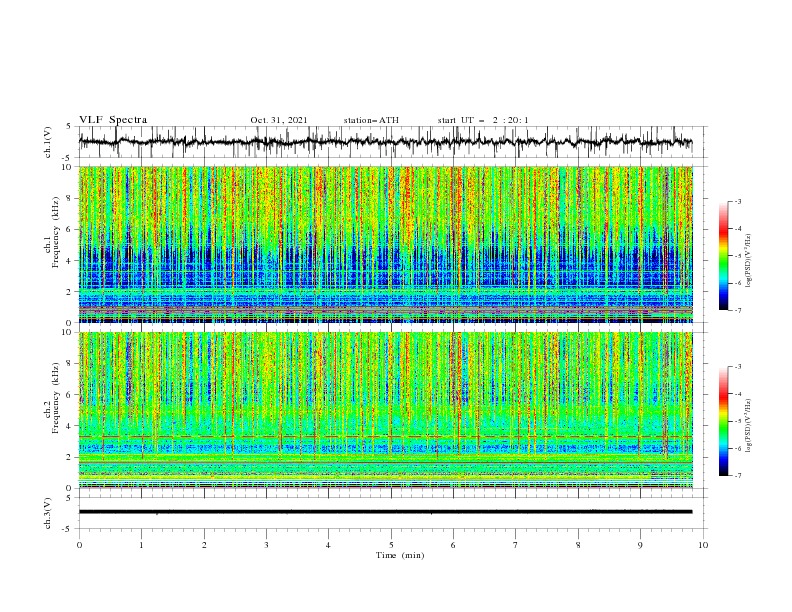The height and width of the screenshot is (612, 792).
Task: Click the 'station=ATH' label
Action: [371, 120]
